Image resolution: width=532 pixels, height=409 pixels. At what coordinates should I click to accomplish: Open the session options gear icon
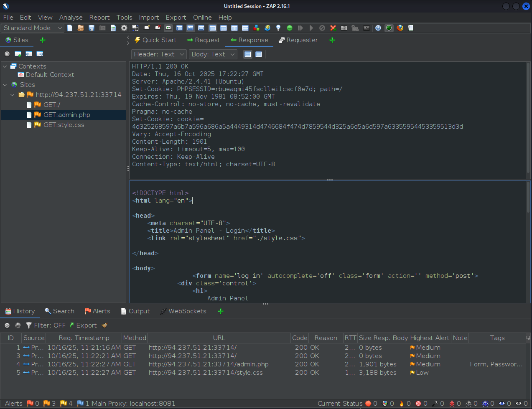point(124,28)
